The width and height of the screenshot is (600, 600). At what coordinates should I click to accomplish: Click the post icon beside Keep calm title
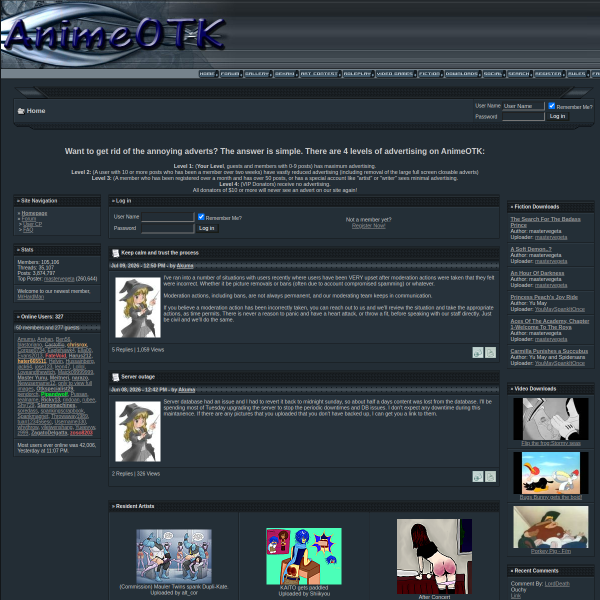click(116, 253)
